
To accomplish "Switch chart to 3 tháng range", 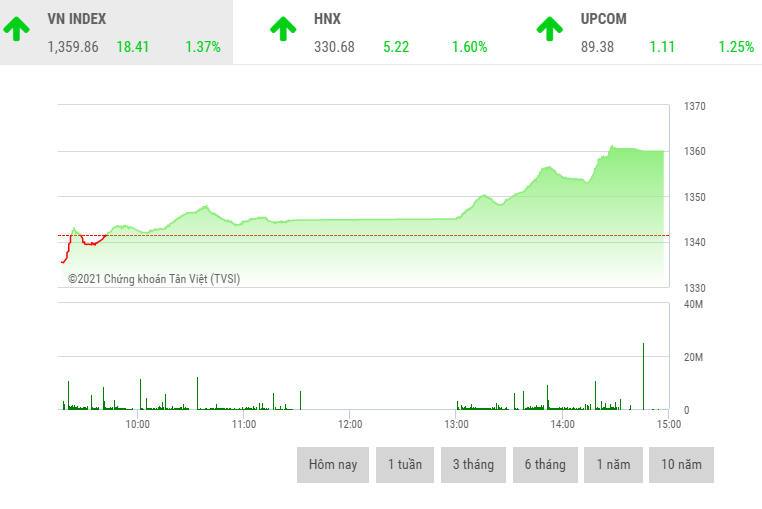I will [473, 465].
